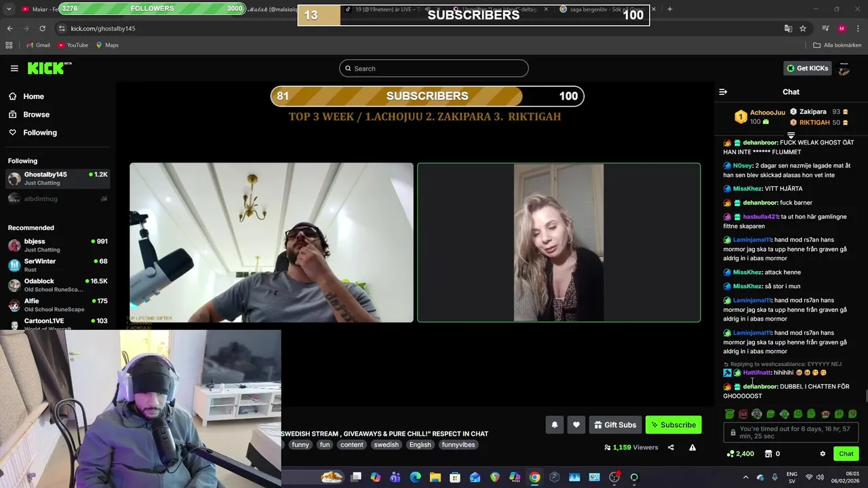Open Microsoft Store from the taskbar
This screenshot has height=488, width=868.
click(x=455, y=477)
